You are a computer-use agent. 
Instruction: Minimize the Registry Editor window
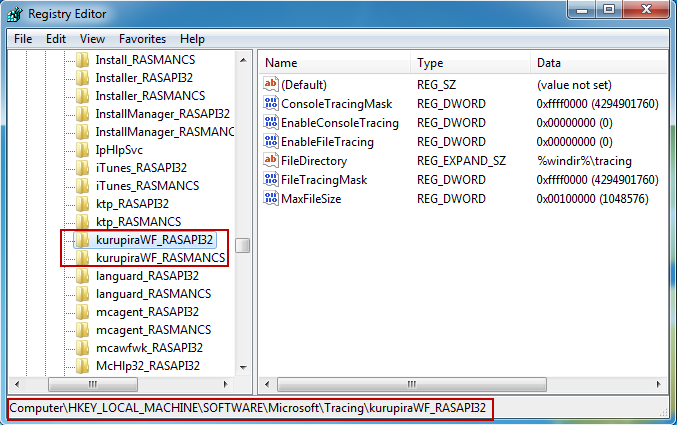pos(582,10)
